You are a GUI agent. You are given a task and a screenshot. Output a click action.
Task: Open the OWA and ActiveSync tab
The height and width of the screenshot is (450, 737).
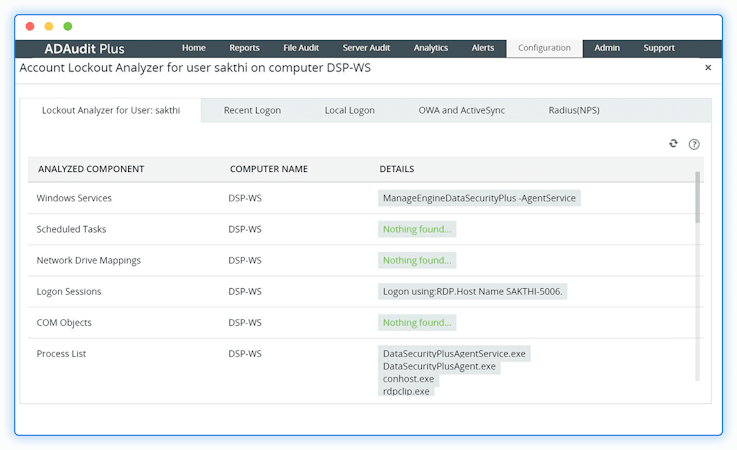462,110
